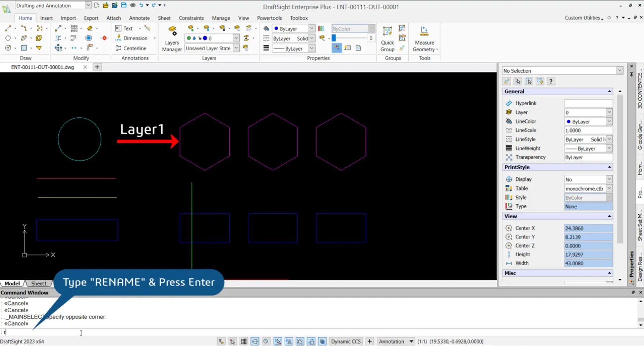Adjust the layer transparency slider
644x346 pixels.
pos(334,38)
